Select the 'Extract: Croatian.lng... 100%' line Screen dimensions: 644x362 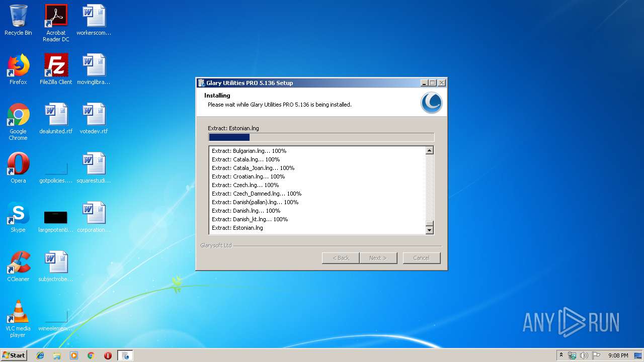(248, 176)
